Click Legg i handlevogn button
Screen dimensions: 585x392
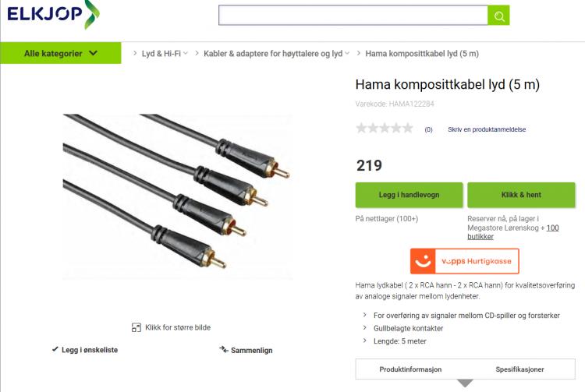pyautogui.click(x=409, y=195)
